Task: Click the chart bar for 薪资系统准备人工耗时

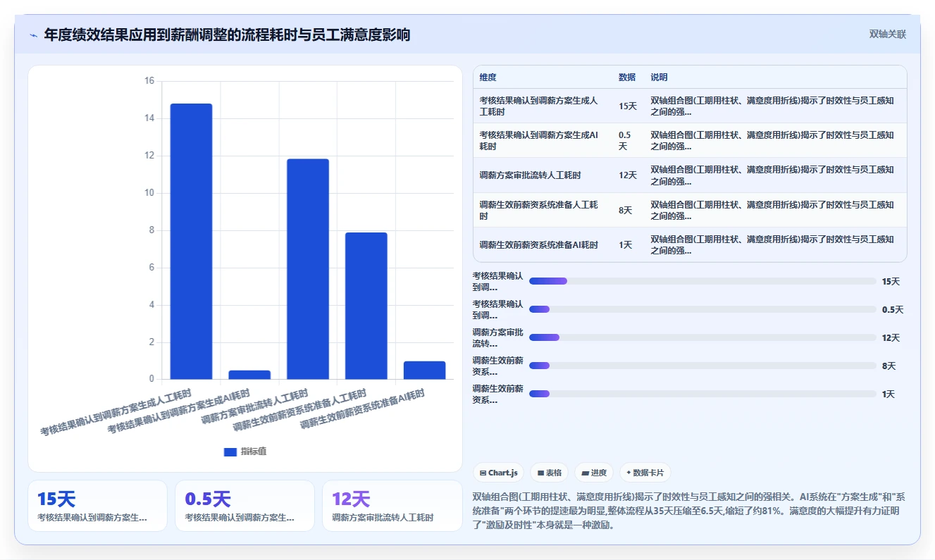Action: pos(366,306)
